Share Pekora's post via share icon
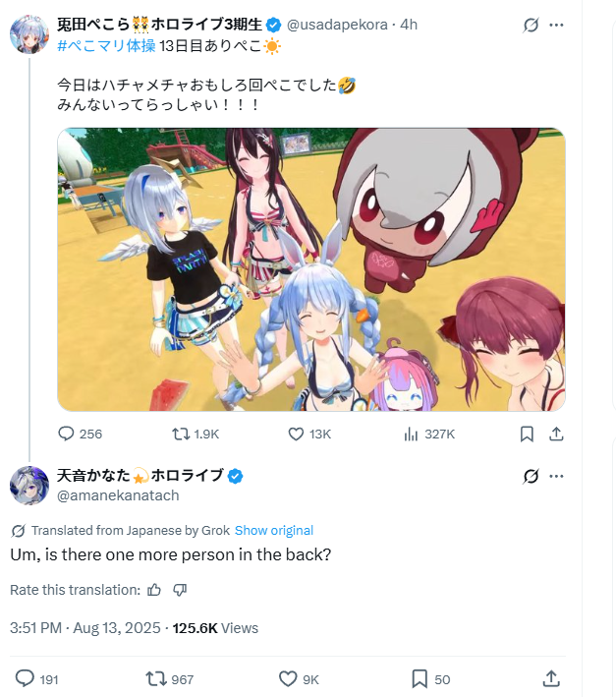The image size is (616, 697). (556, 434)
